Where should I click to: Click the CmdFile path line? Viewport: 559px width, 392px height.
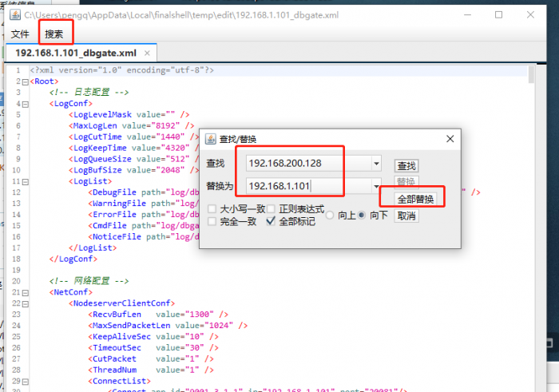tap(143, 226)
